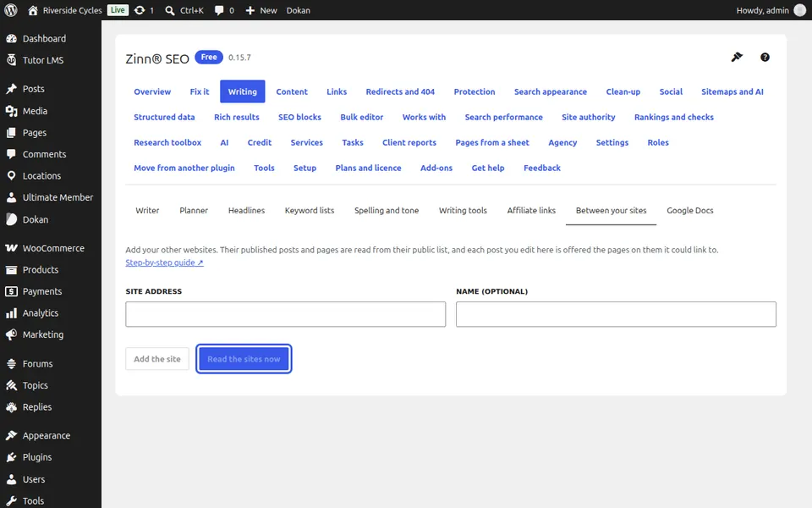
Task: Open the Structured data tab
Action: coord(164,117)
